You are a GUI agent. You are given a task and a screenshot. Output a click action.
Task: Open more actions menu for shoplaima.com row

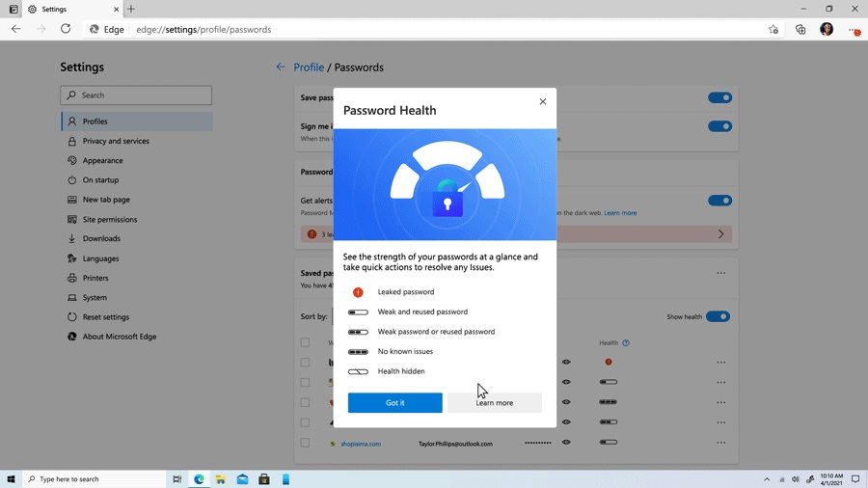pyautogui.click(x=720, y=443)
